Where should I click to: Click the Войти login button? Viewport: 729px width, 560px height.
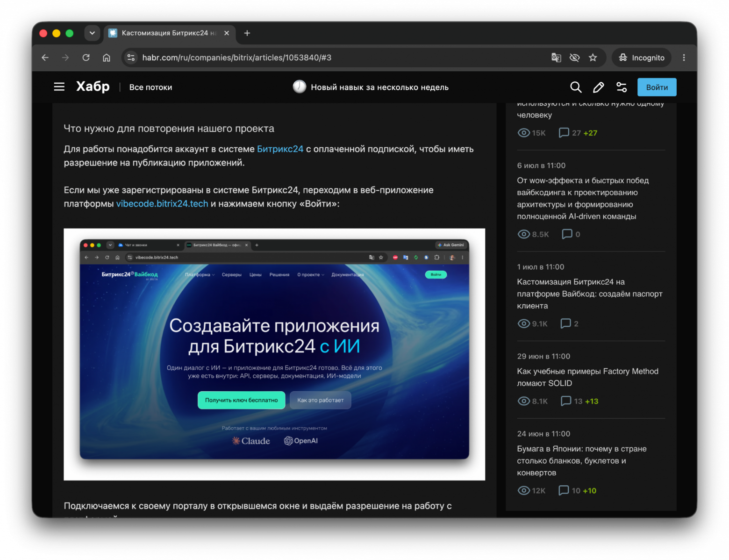(657, 87)
